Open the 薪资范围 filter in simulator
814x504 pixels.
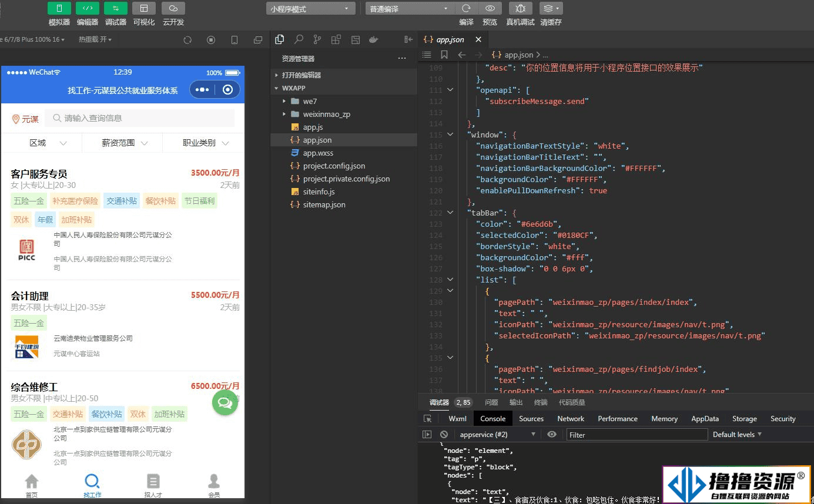tap(124, 143)
